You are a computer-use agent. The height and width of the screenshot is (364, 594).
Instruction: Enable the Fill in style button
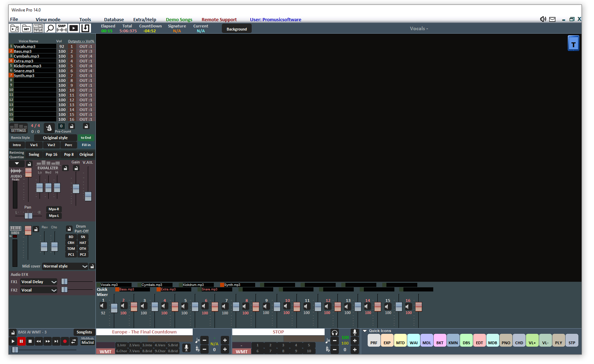click(x=86, y=145)
